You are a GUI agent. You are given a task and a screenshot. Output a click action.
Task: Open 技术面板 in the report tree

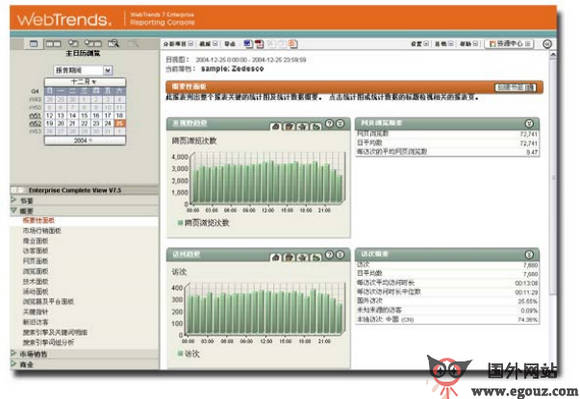coord(36,281)
